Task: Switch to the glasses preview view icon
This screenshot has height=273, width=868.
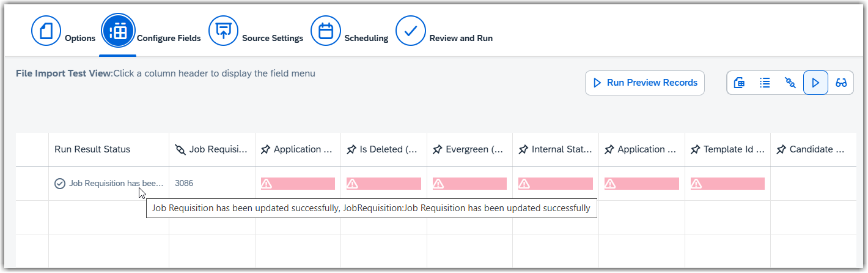Action: pyautogui.click(x=841, y=83)
